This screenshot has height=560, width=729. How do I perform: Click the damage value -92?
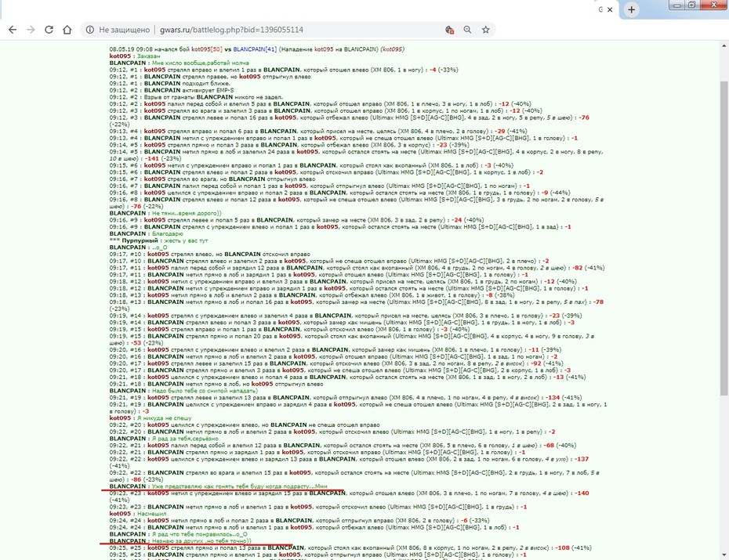pos(536,363)
